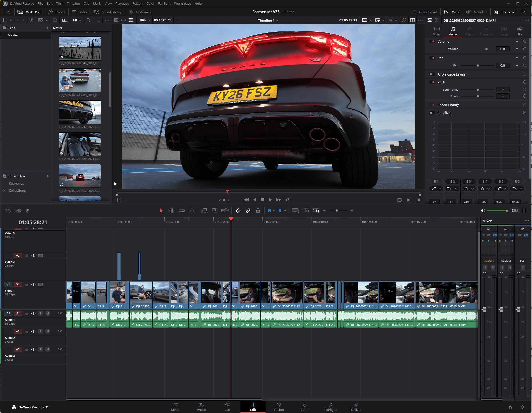Jump to the first frame of timeline
This screenshot has width=532, height=413.
point(246,200)
